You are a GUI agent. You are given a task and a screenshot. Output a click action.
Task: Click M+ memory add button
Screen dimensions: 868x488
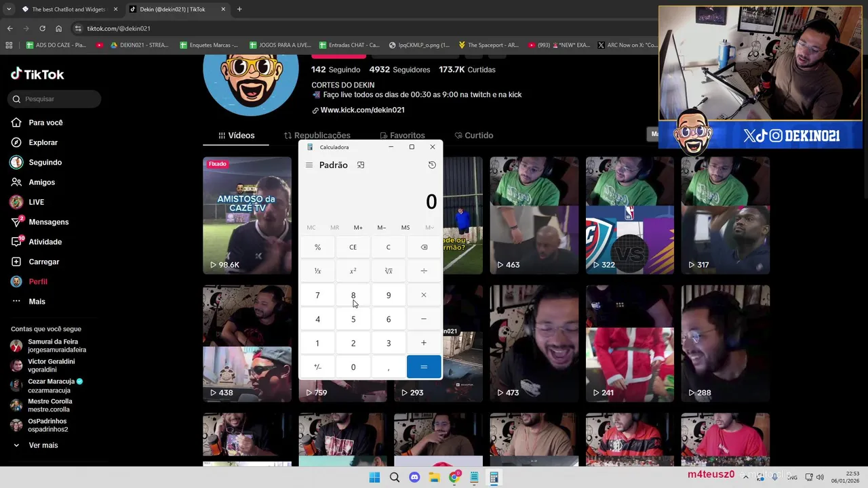point(358,228)
